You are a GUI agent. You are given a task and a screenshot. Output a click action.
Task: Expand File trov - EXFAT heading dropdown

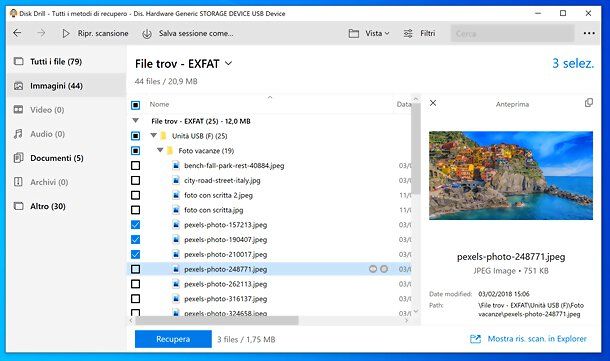(x=228, y=63)
